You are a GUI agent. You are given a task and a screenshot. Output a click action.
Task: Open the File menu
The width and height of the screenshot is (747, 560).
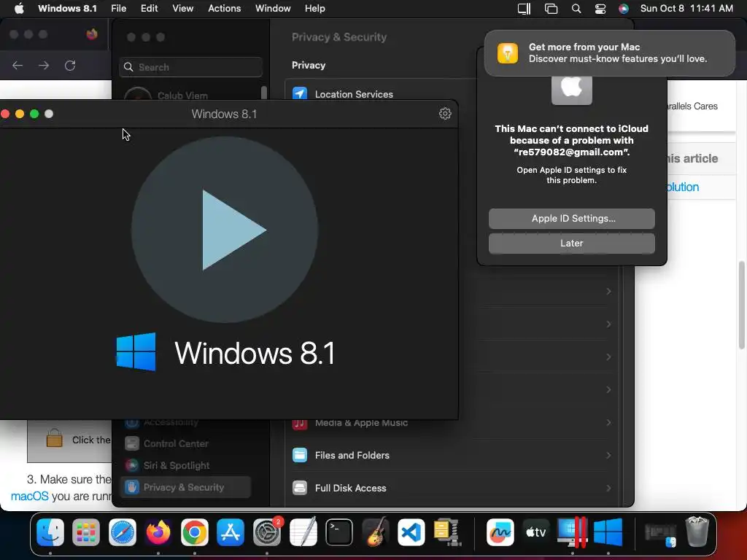pyautogui.click(x=119, y=9)
